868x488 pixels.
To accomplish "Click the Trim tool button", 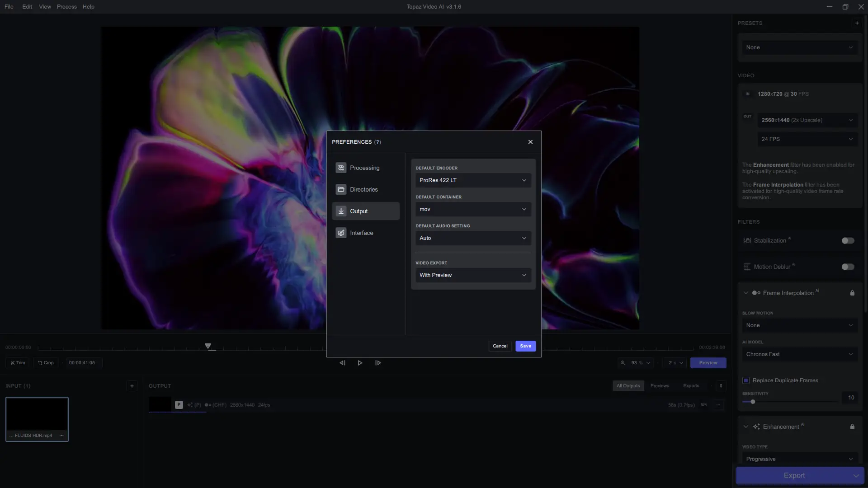I will pyautogui.click(x=18, y=363).
